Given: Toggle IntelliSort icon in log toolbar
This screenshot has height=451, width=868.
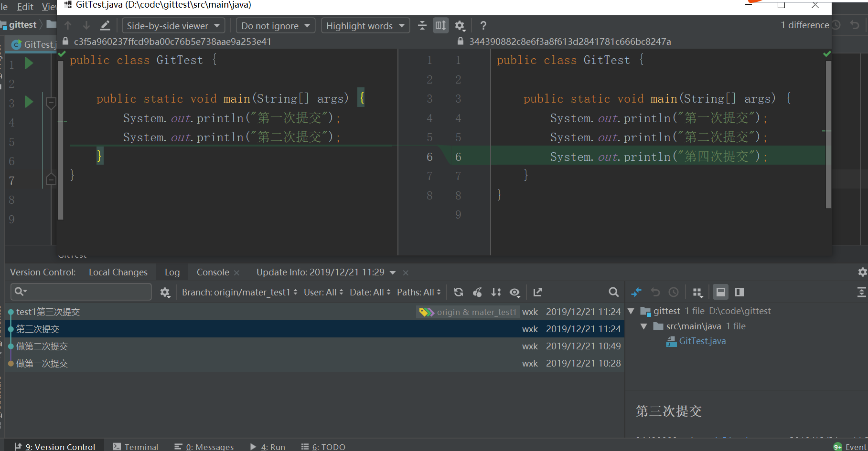Looking at the screenshot, I should pyautogui.click(x=496, y=292).
